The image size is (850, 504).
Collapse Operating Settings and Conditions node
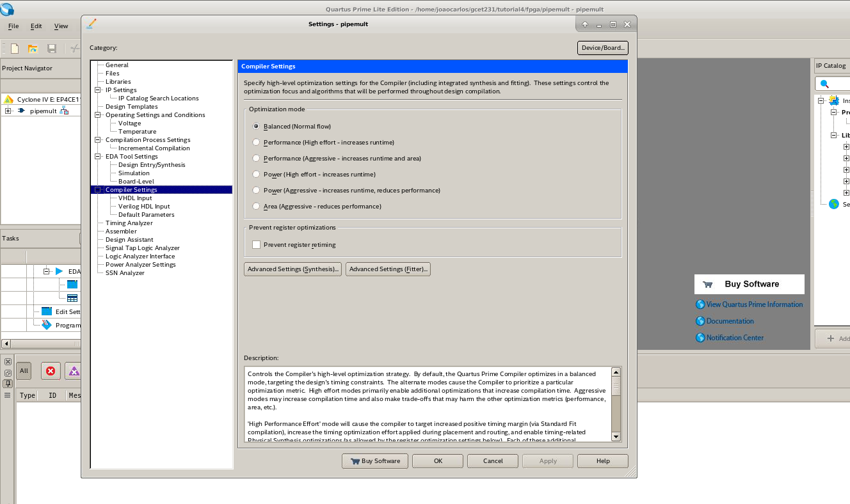coord(99,115)
